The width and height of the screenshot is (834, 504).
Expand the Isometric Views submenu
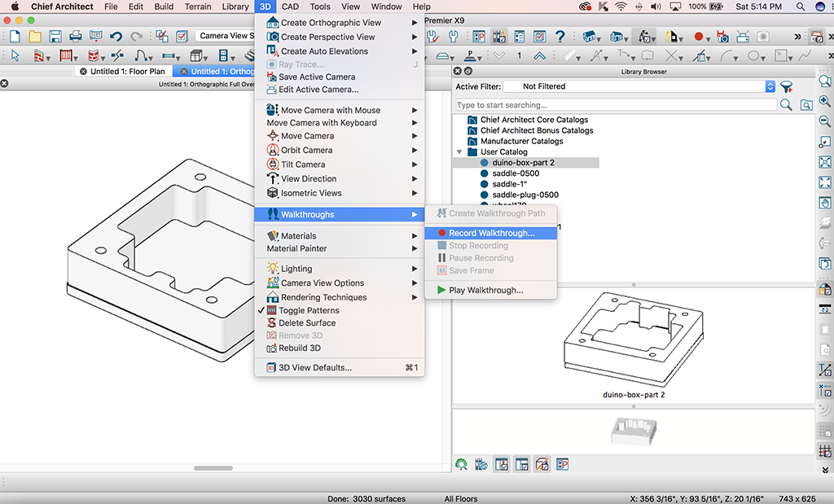point(340,193)
